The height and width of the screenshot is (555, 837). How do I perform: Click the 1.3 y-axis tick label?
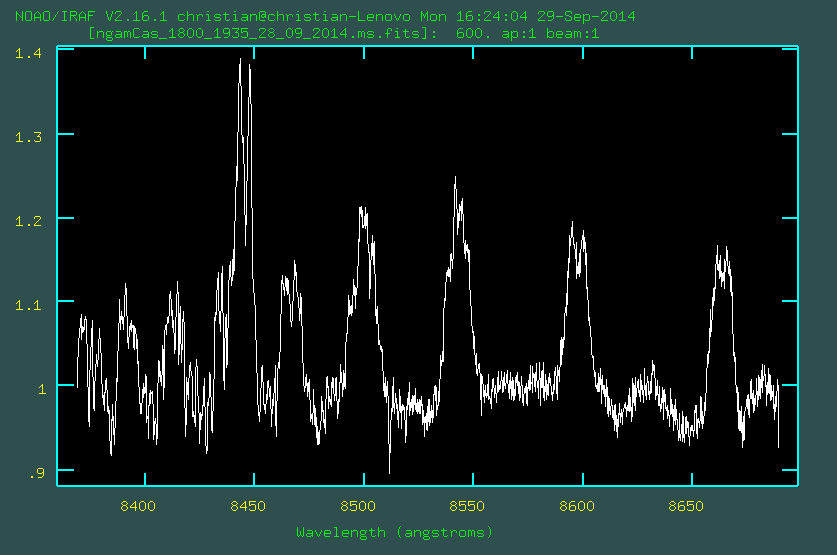pyautogui.click(x=28, y=135)
